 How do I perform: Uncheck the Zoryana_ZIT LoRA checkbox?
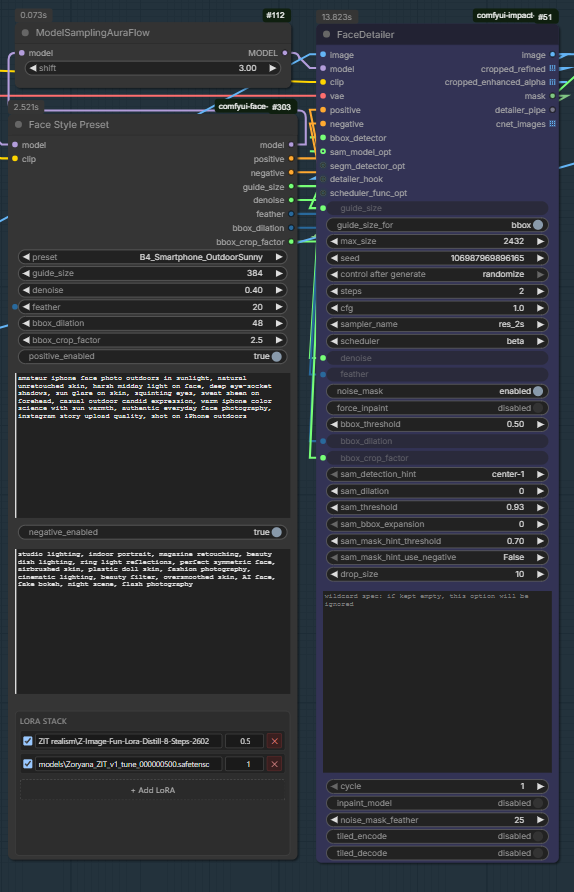[27, 764]
